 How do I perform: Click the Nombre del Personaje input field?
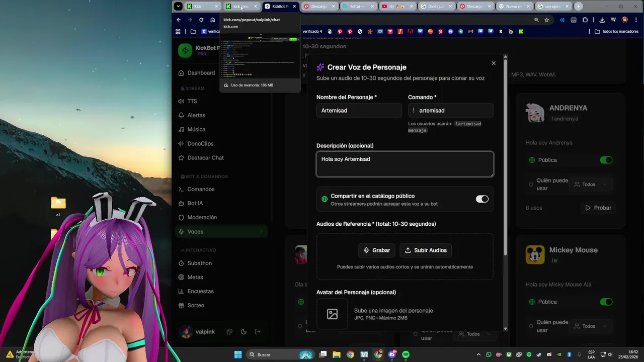pyautogui.click(x=359, y=110)
